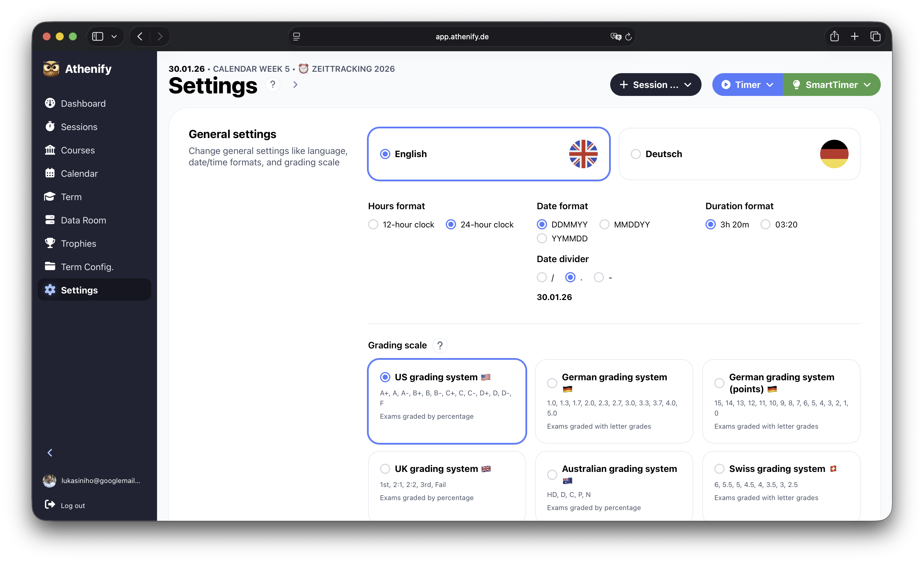The height and width of the screenshot is (563, 924).
Task: Click the browser share icon
Action: (x=834, y=36)
